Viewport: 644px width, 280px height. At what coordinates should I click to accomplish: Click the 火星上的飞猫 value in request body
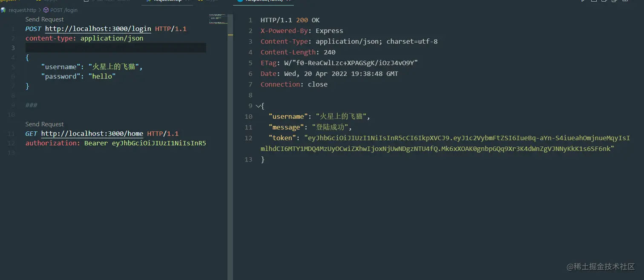point(114,66)
